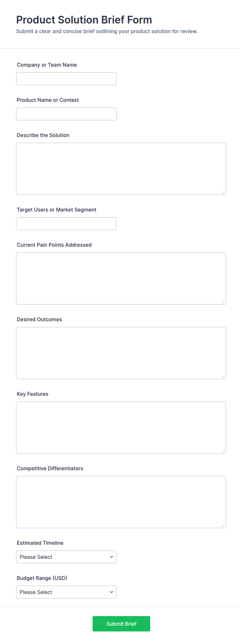Open the Budget Range (USD) dropdown
This screenshot has width=240, height=644.
(66, 592)
